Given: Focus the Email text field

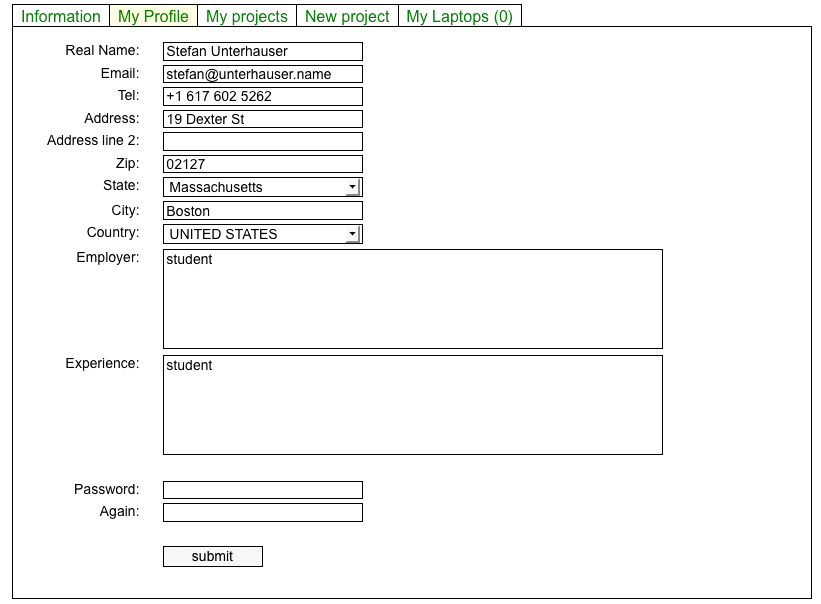Looking at the screenshot, I should (262, 74).
